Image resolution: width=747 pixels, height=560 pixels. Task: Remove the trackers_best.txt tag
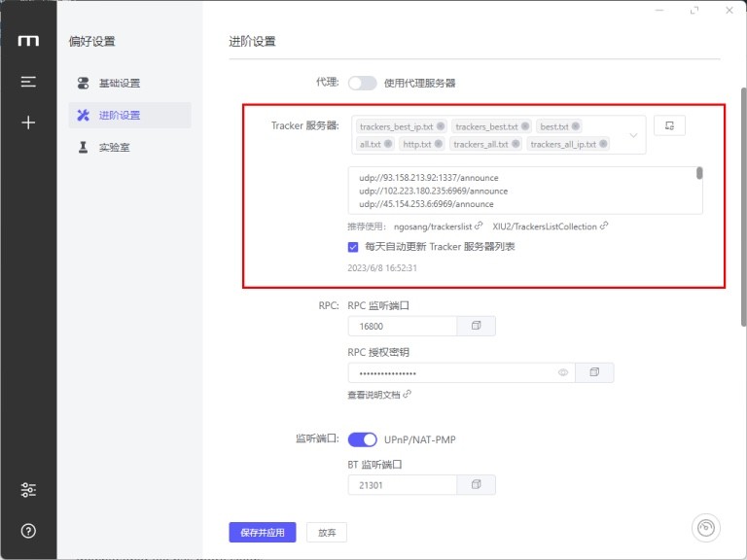pos(525,126)
